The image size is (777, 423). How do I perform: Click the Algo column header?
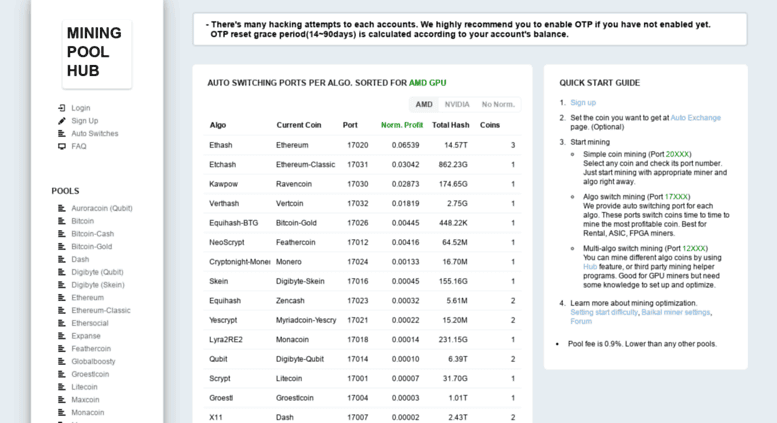(x=218, y=125)
